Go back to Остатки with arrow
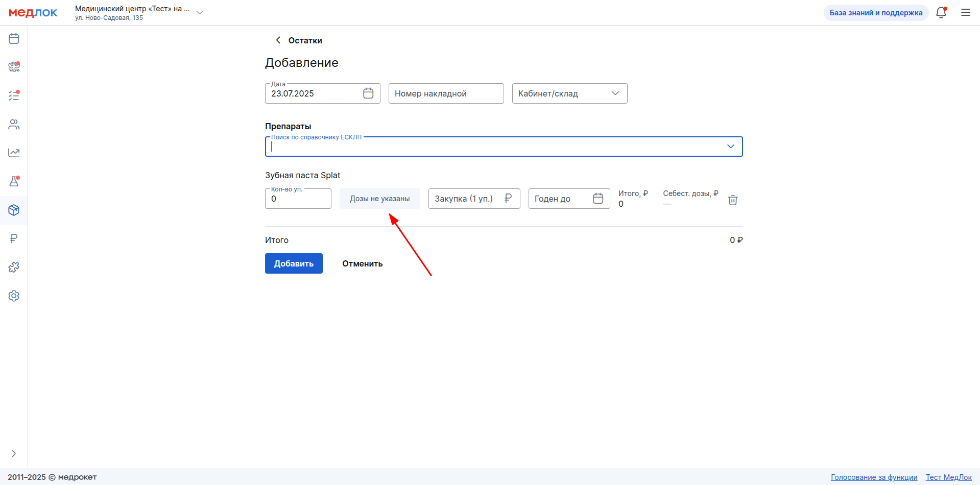This screenshot has width=980, height=485. click(x=278, y=40)
